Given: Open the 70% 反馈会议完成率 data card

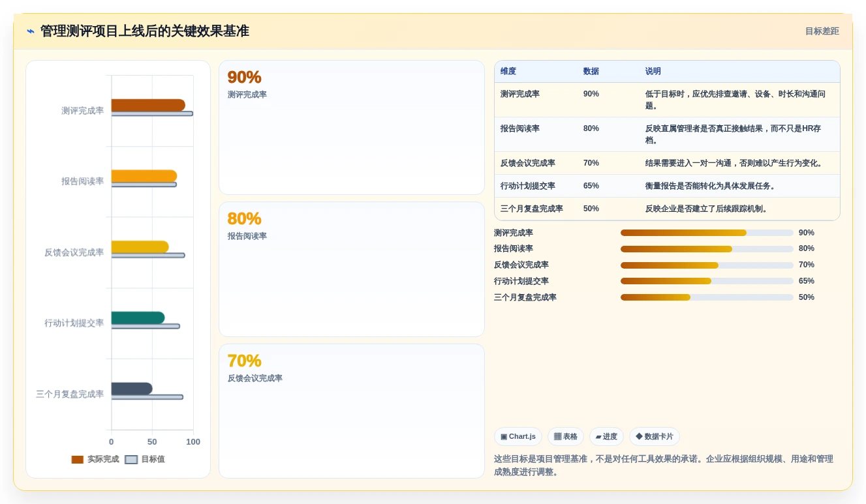Looking at the screenshot, I should (x=352, y=411).
